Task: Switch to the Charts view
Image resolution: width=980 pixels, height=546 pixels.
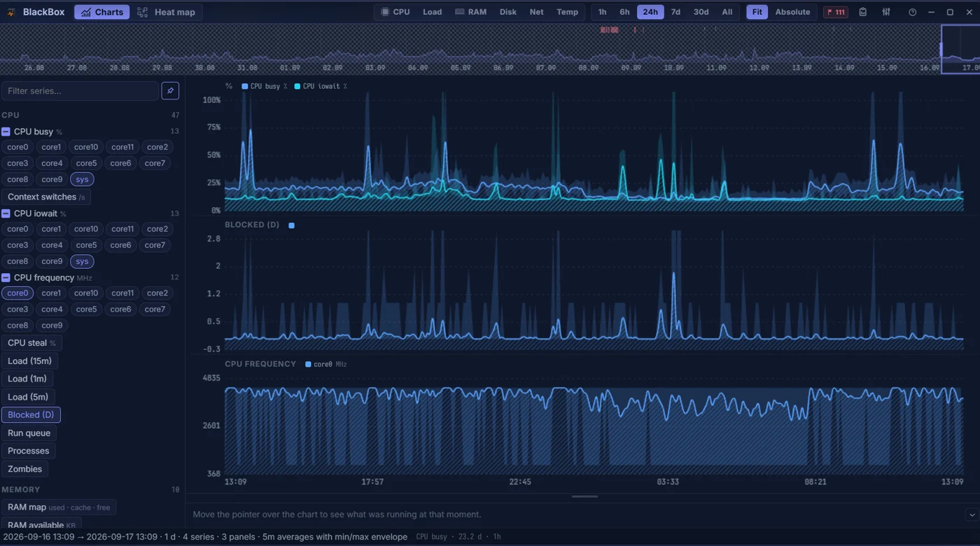Action: click(102, 12)
